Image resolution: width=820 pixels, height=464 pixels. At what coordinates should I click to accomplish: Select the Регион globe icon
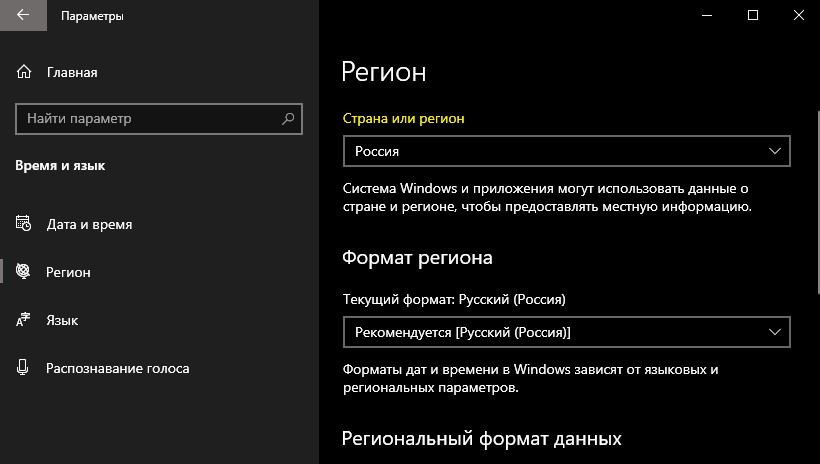(23, 271)
